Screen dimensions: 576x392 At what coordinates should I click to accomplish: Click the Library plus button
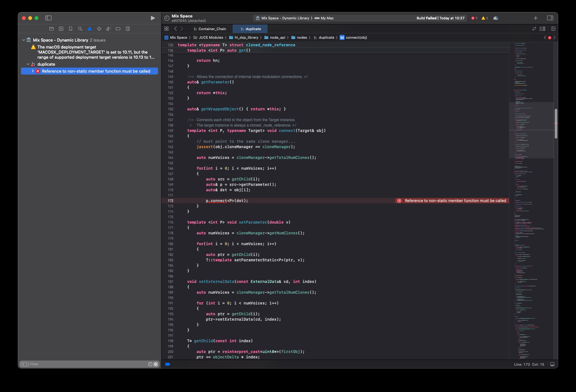[536, 18]
